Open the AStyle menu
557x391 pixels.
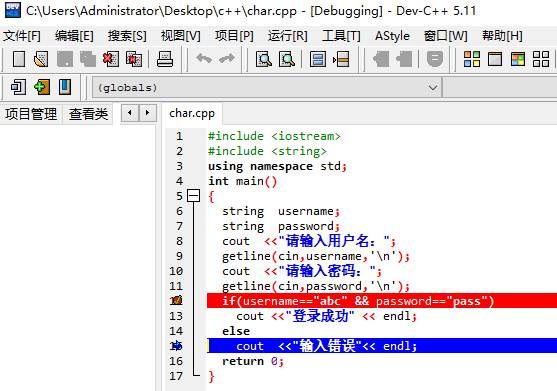click(392, 36)
